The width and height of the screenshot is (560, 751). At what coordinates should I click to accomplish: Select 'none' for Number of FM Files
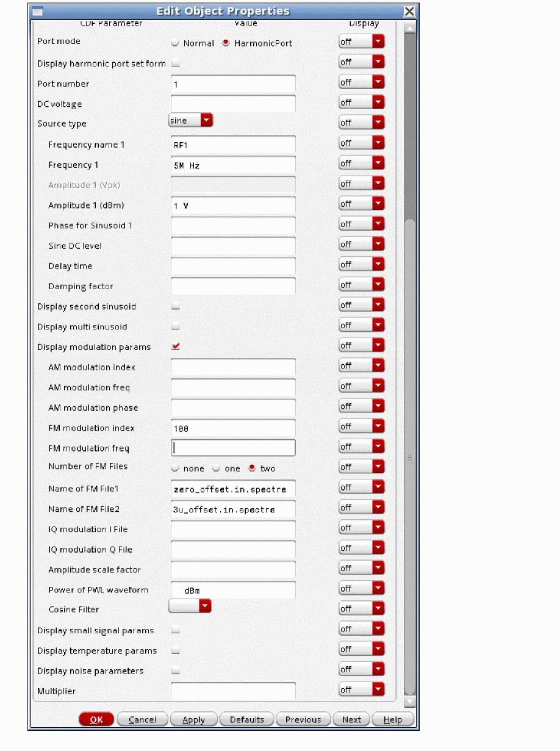tap(176, 469)
